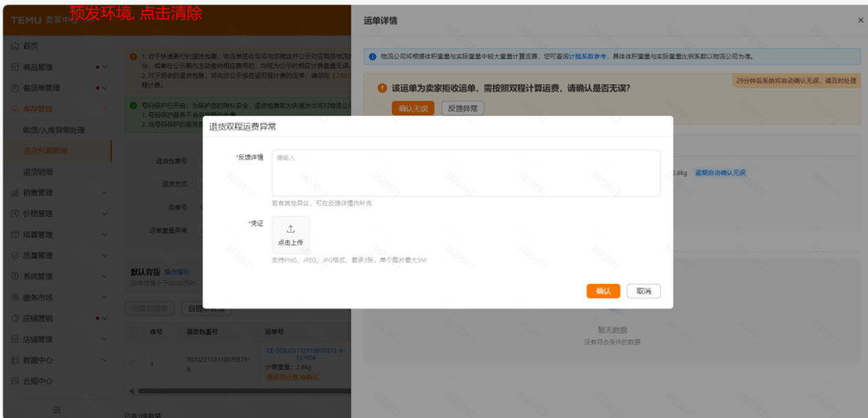This screenshot has width=868, height=418.
Task: Click the orange warning icon beside 该运单为卖家拒收运单
Action: click(x=382, y=89)
